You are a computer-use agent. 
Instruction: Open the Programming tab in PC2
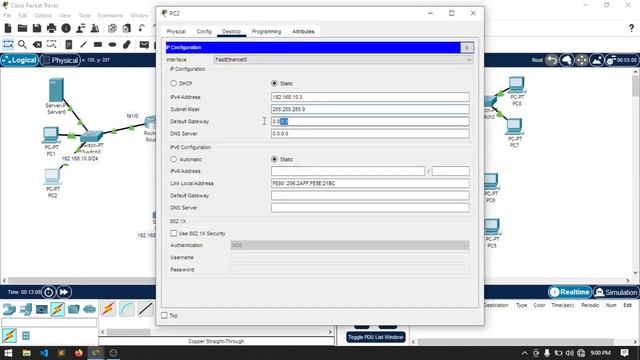(x=266, y=31)
